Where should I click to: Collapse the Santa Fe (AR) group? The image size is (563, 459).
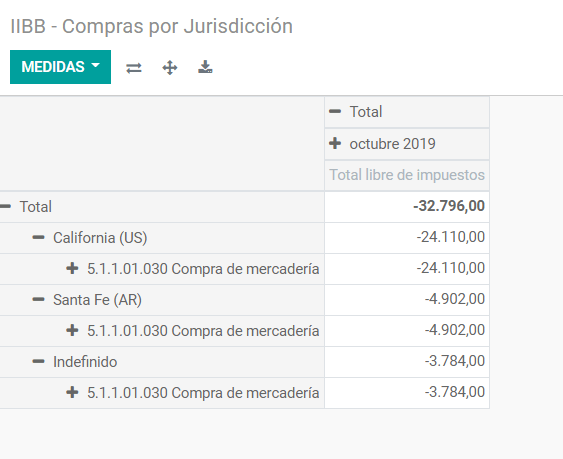[x=162, y=300]
